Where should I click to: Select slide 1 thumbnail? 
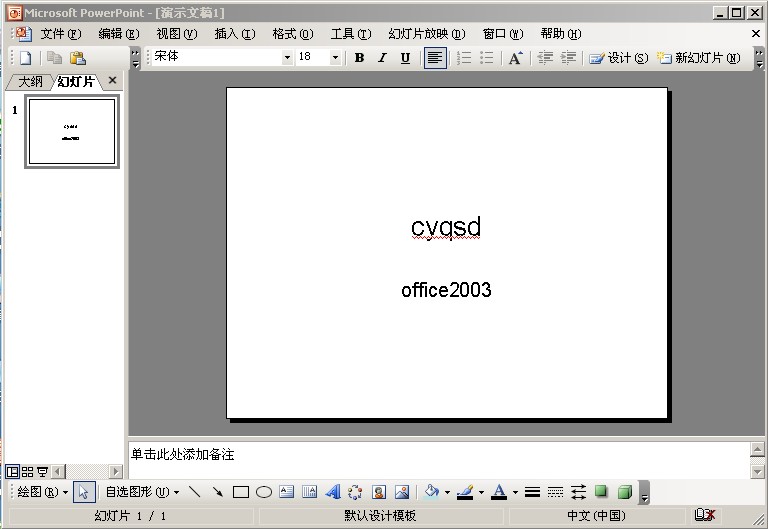pyautogui.click(x=72, y=131)
